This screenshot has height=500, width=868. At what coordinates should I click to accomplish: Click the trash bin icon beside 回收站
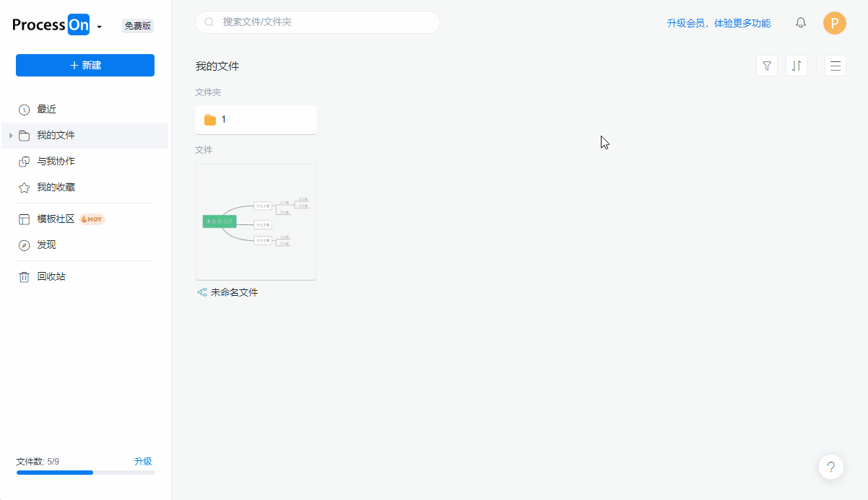click(24, 277)
